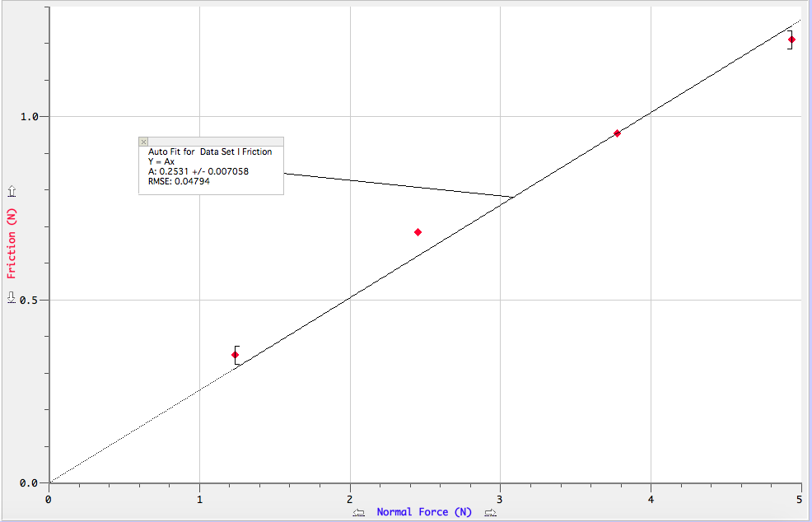Open the Normal Force (N) axis label menu
Image resolution: width=812 pixels, height=522 pixels.
[x=423, y=512]
